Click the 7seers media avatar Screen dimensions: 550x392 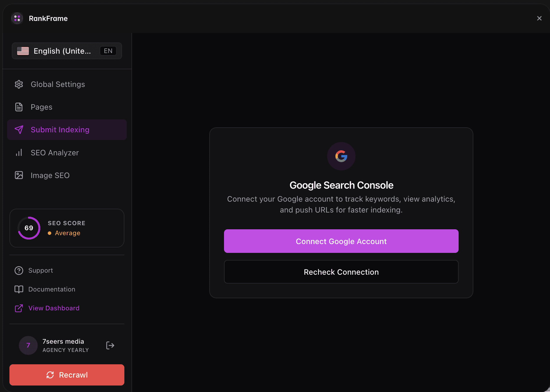(x=28, y=345)
